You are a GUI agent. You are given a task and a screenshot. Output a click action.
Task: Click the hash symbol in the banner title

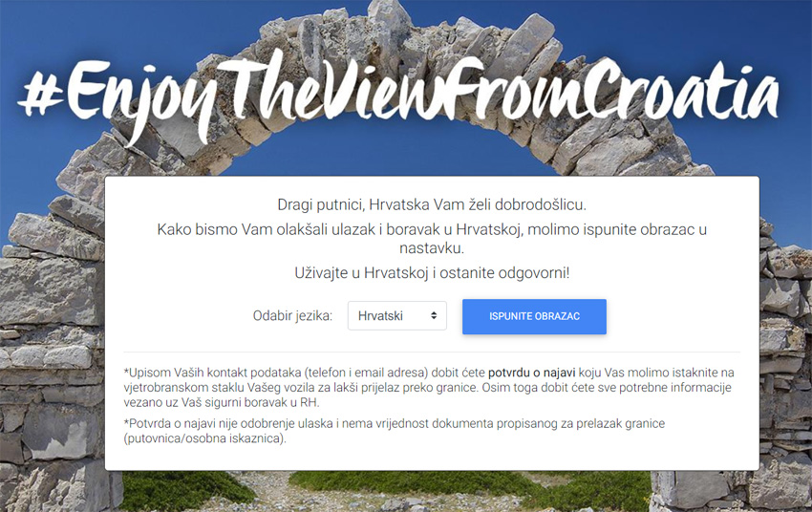pyautogui.click(x=40, y=96)
